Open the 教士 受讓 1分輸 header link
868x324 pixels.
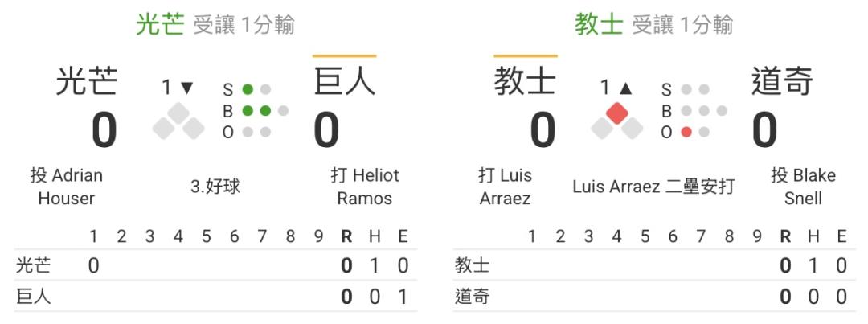tap(653, 25)
